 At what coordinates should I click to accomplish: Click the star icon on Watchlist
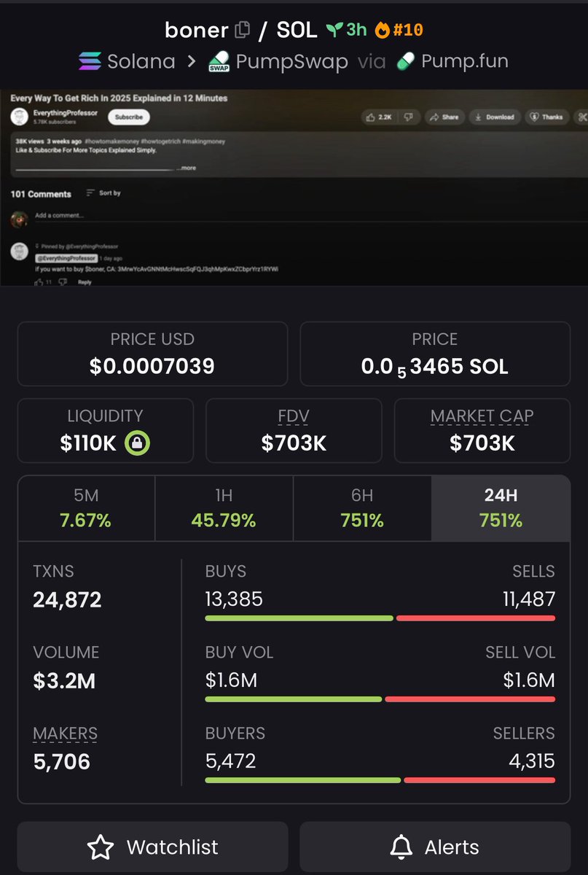point(101,847)
